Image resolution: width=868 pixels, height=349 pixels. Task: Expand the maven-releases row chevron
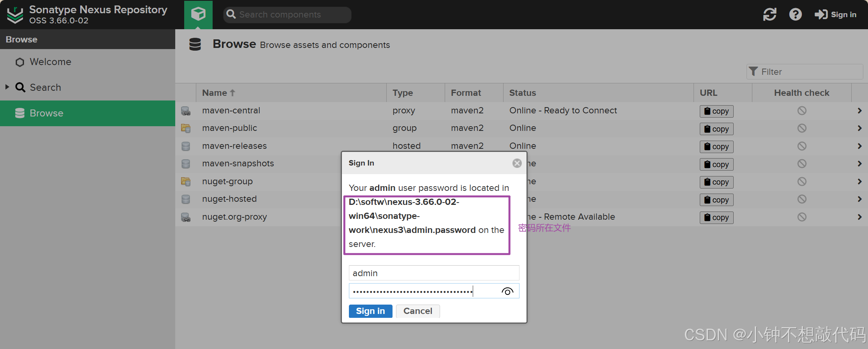859,146
